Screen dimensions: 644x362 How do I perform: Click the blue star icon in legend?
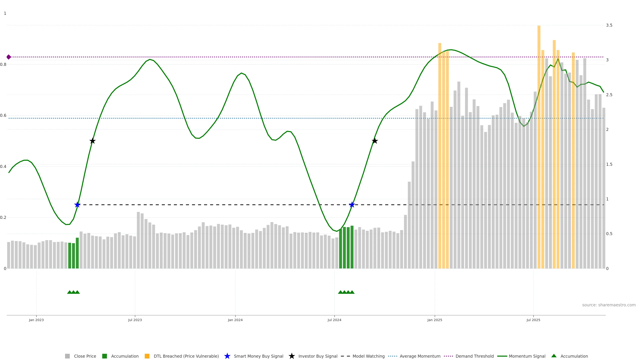coord(227,356)
